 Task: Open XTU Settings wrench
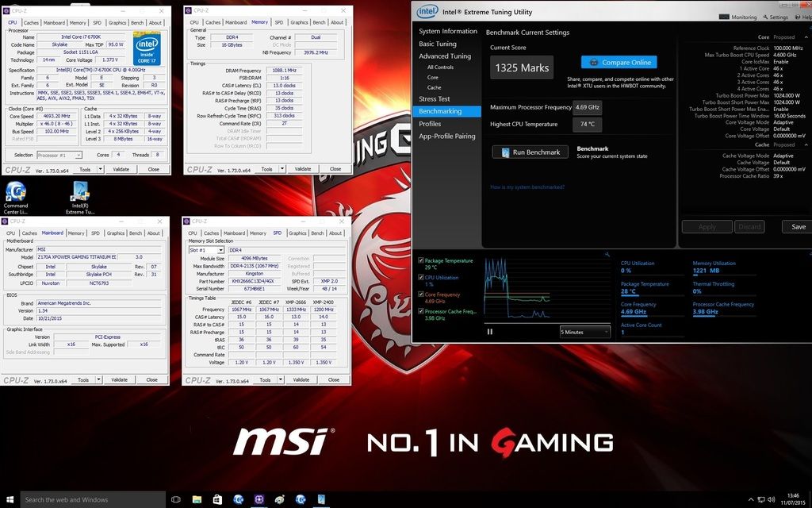coord(776,17)
